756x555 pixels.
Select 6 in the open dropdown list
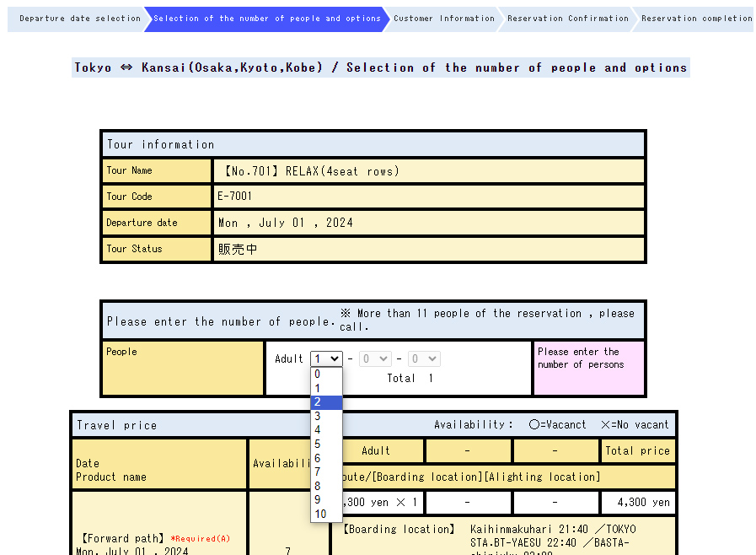point(325,459)
